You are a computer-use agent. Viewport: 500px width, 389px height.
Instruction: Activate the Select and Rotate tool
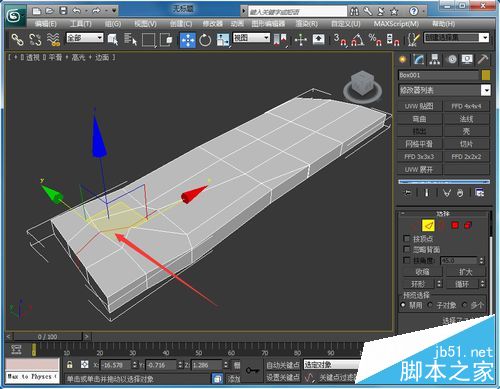point(205,40)
